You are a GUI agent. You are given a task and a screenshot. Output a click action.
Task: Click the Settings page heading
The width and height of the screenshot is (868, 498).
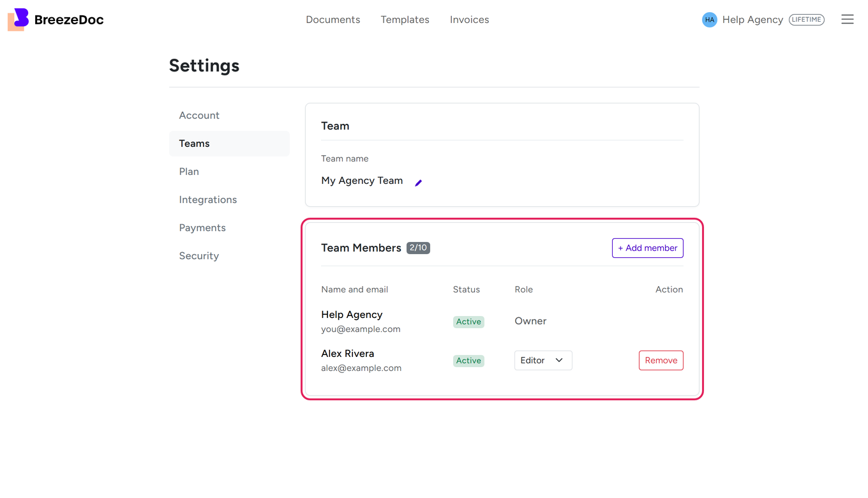pyautogui.click(x=204, y=66)
